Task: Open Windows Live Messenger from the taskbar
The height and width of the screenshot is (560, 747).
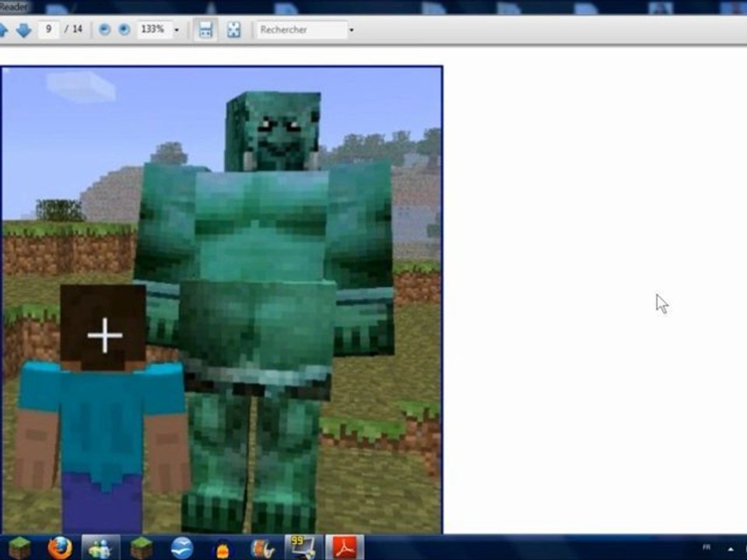Action: click(101, 548)
